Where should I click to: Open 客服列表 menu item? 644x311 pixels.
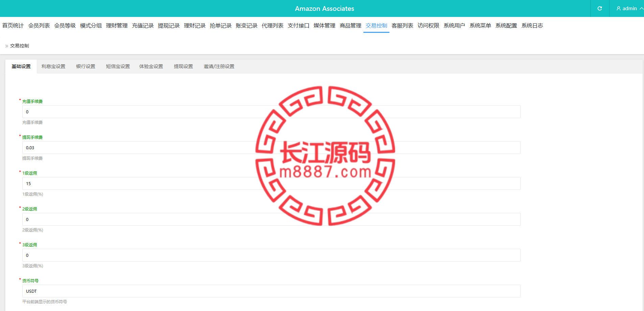point(402,26)
